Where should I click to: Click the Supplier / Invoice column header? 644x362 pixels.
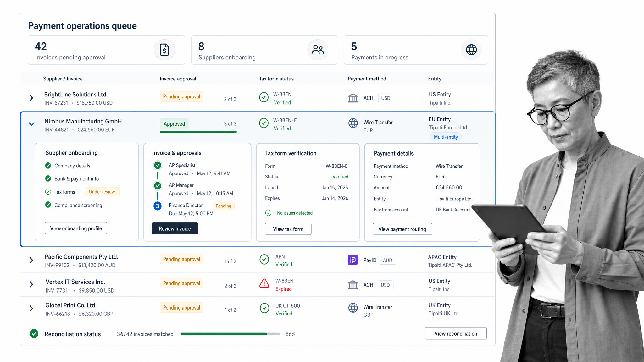point(63,79)
